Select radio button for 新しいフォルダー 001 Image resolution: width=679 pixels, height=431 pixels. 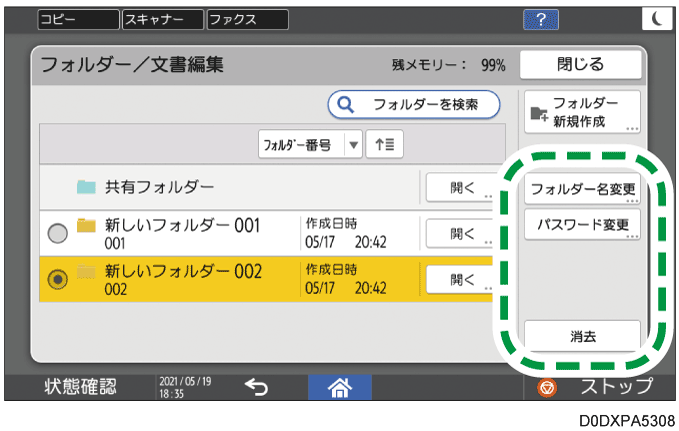click(58, 233)
